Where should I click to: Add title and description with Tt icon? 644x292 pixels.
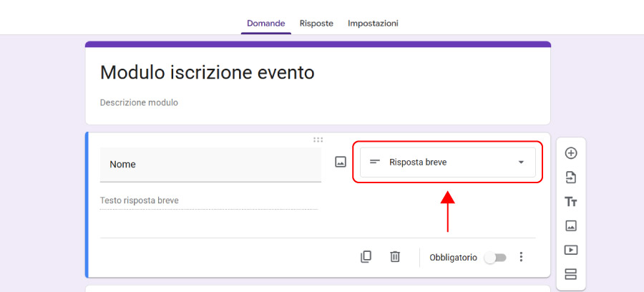570,202
